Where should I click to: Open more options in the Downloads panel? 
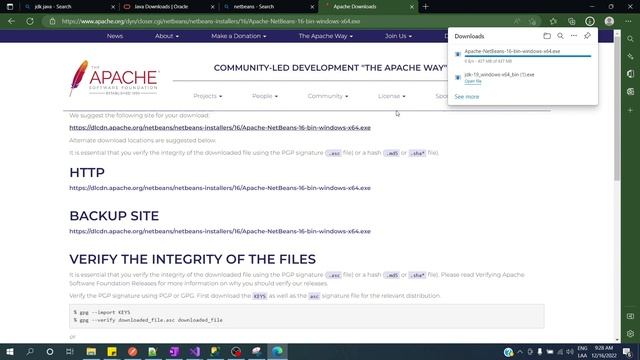pos(574,36)
